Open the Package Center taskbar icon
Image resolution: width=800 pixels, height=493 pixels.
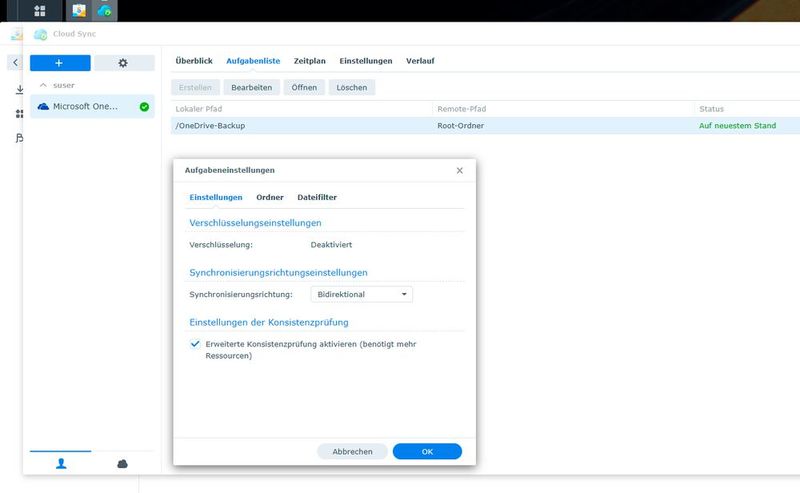tap(79, 10)
